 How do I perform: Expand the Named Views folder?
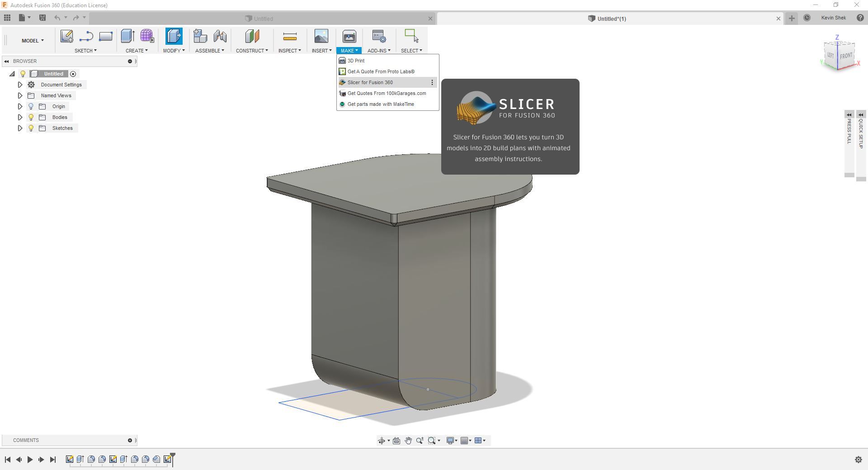(20, 95)
